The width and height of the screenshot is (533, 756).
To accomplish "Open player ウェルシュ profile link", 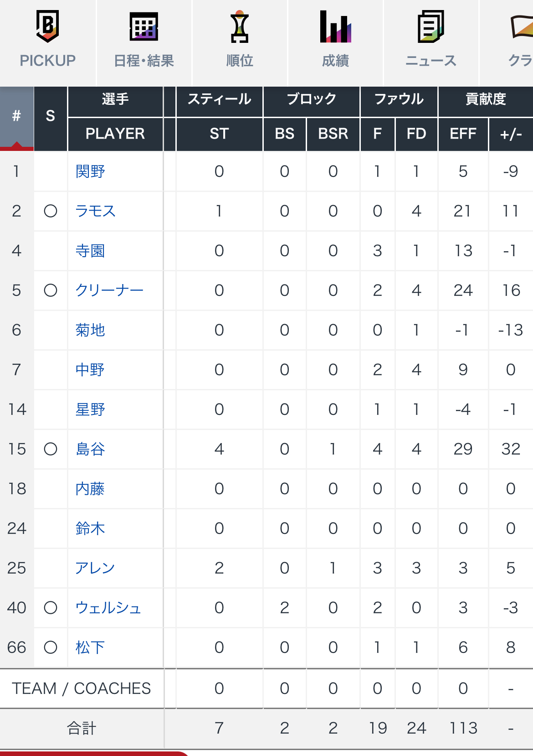I will coord(108,608).
